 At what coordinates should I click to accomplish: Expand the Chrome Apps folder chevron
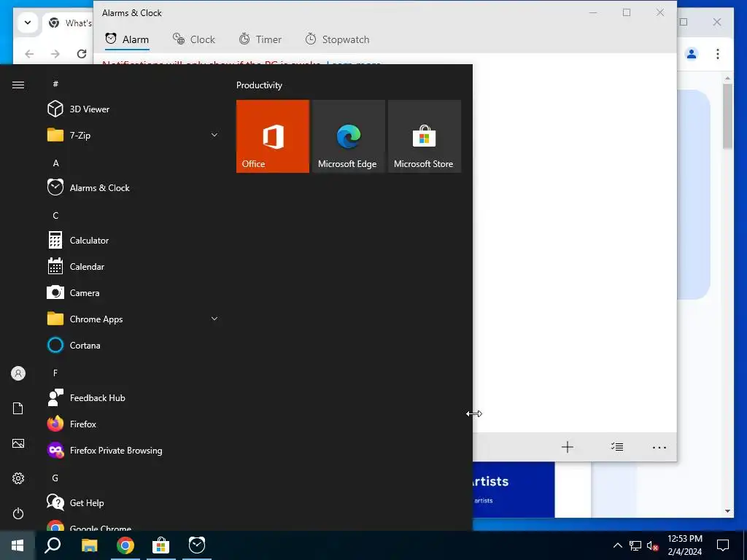[x=214, y=319]
